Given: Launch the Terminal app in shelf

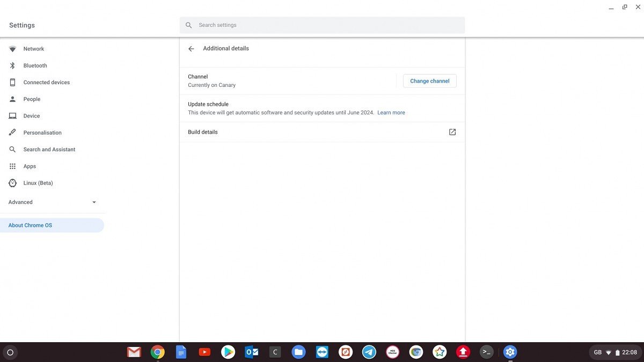Looking at the screenshot, I should click(x=486, y=352).
